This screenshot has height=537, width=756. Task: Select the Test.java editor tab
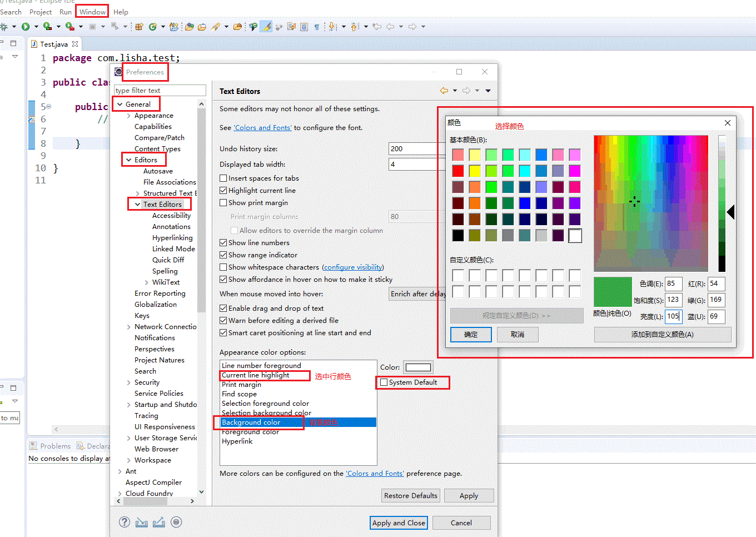pos(54,44)
